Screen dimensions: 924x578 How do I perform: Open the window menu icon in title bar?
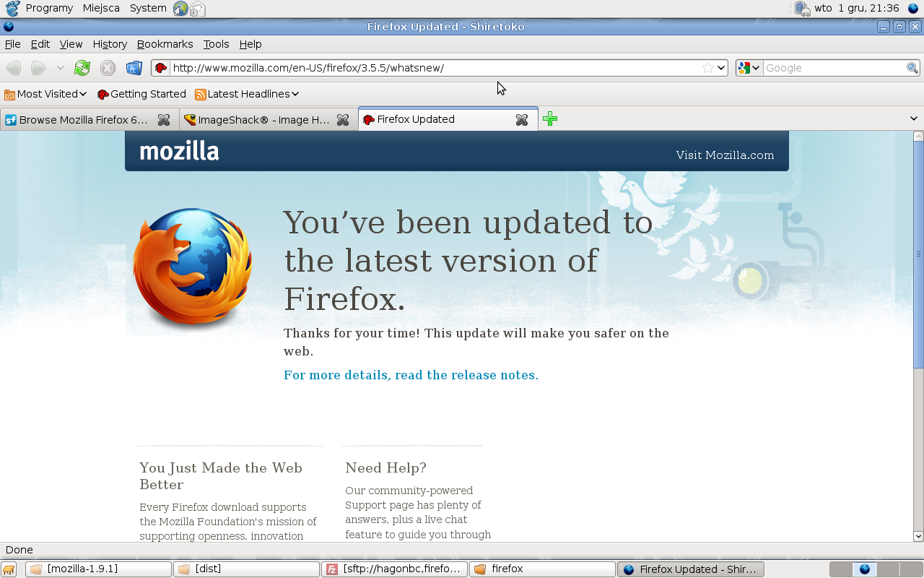point(8,27)
